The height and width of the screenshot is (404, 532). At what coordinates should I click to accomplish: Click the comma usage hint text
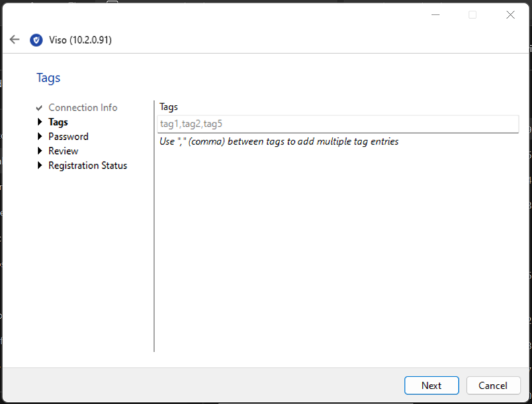(x=279, y=142)
